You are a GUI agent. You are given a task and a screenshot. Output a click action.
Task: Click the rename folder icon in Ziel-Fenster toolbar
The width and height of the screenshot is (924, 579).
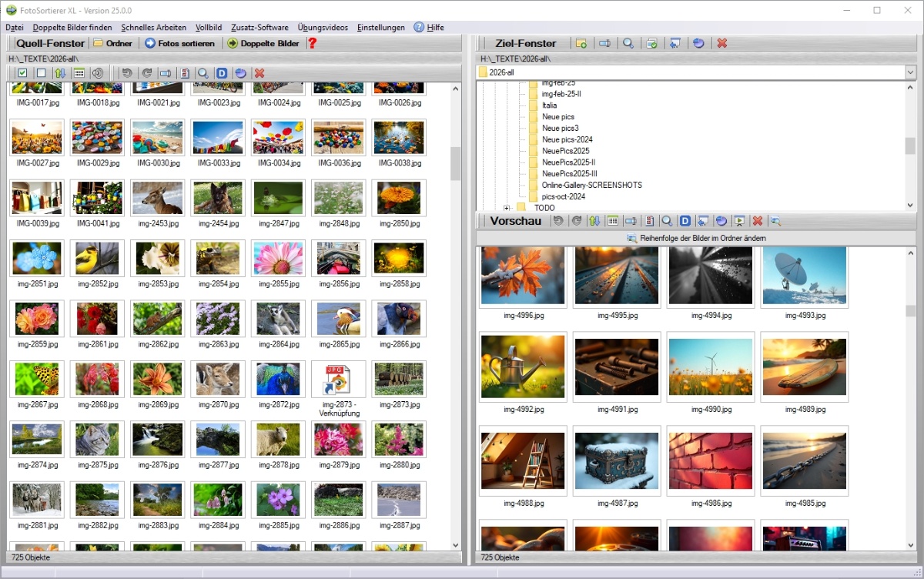[x=605, y=43]
